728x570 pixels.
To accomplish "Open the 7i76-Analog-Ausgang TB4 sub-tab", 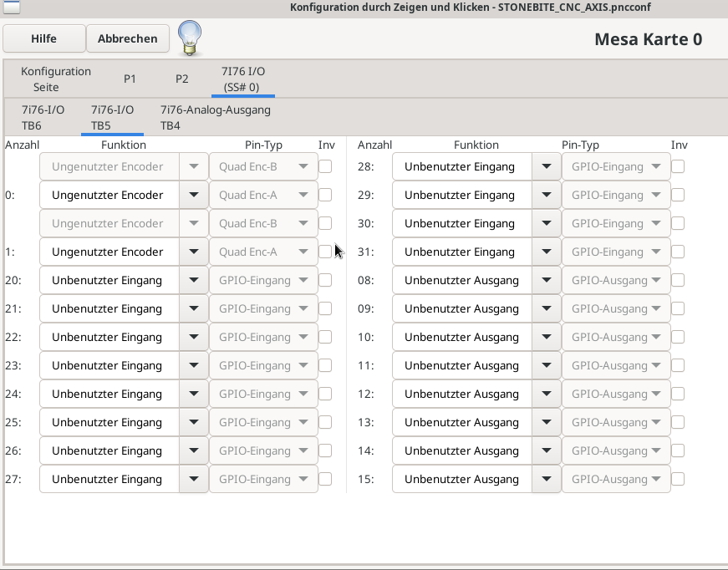I will pos(216,118).
